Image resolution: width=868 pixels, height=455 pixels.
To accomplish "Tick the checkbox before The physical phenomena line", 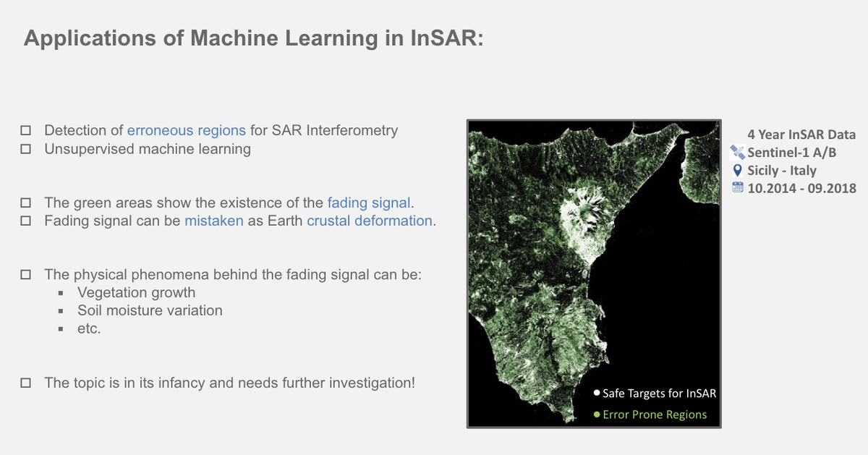I will (x=26, y=275).
